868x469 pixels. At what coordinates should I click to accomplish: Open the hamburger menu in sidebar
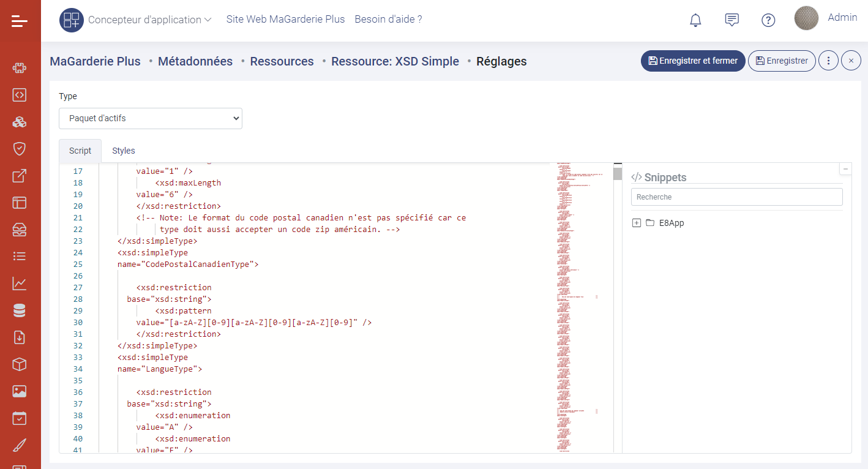tap(20, 22)
